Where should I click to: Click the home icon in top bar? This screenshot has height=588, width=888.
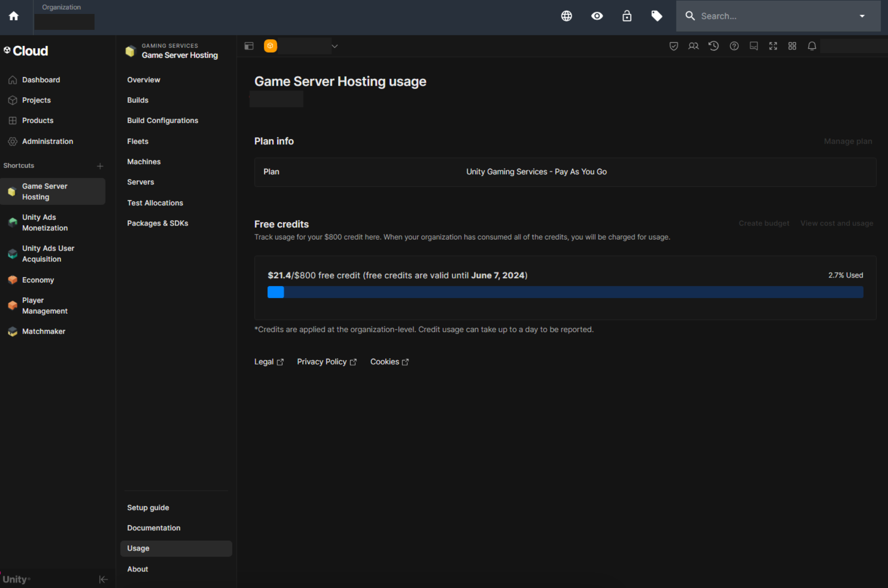click(14, 16)
